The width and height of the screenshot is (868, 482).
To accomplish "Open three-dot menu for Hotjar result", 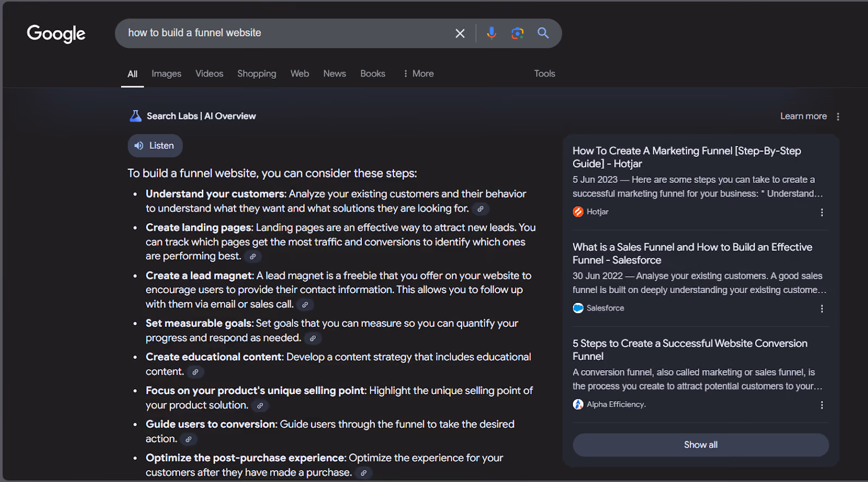I will tap(822, 212).
